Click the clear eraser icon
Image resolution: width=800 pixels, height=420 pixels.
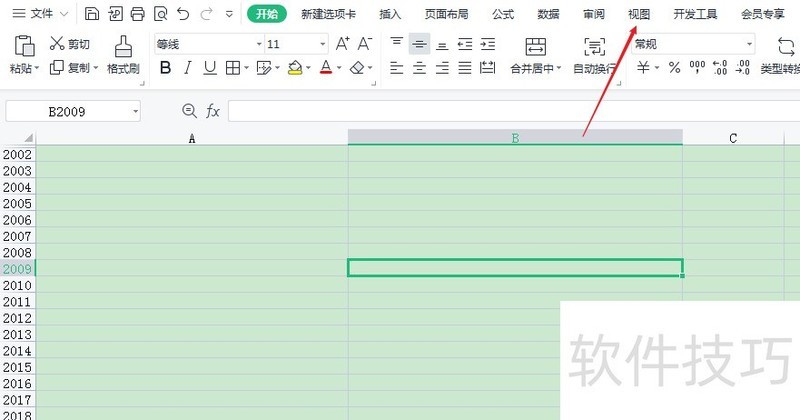357,67
